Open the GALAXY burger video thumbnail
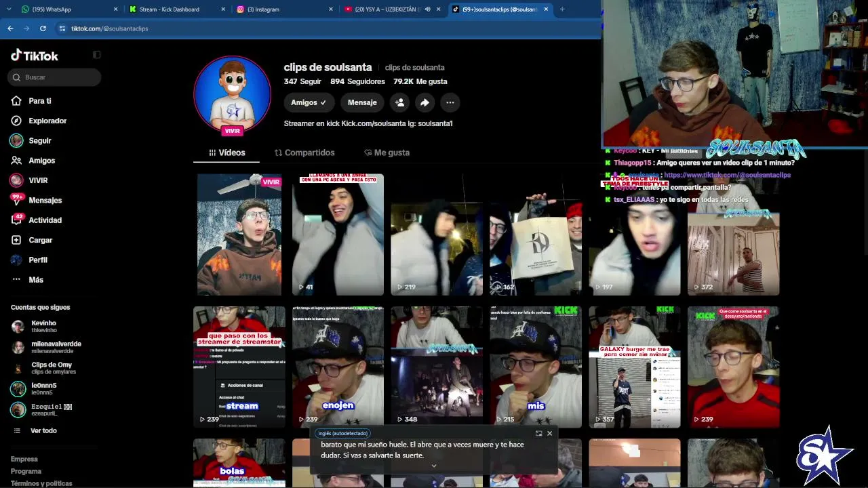The image size is (868, 488). pos(635,367)
